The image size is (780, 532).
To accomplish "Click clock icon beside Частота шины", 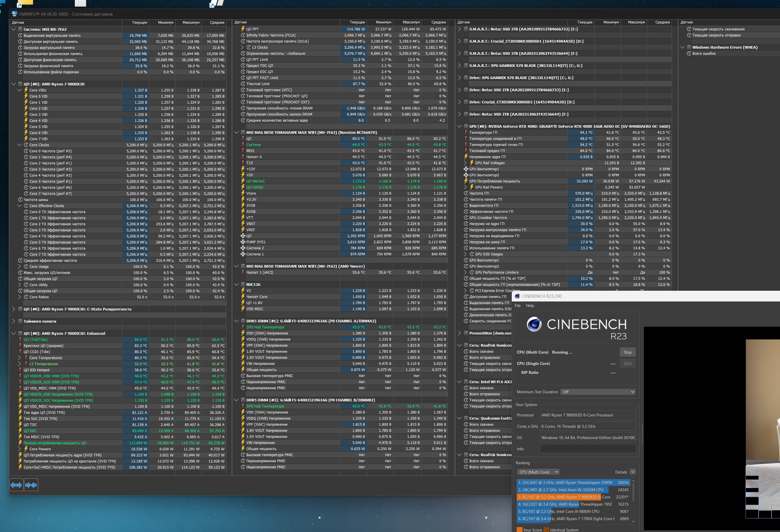I will tap(20, 200).
